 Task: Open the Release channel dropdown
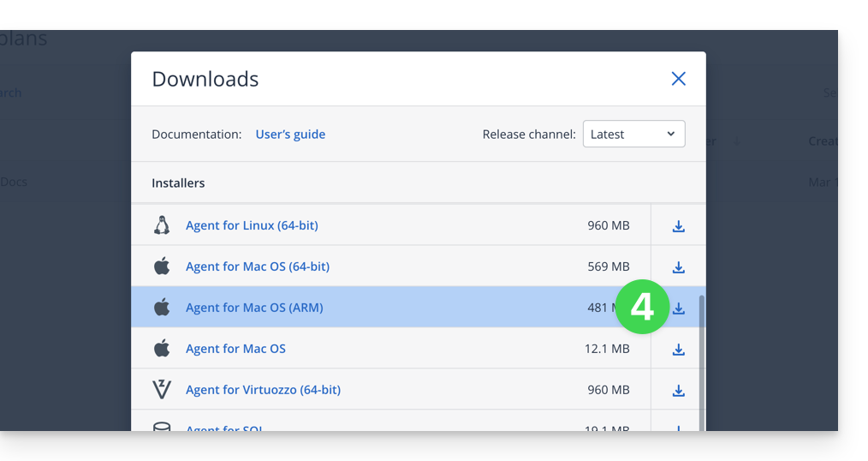[x=633, y=134]
